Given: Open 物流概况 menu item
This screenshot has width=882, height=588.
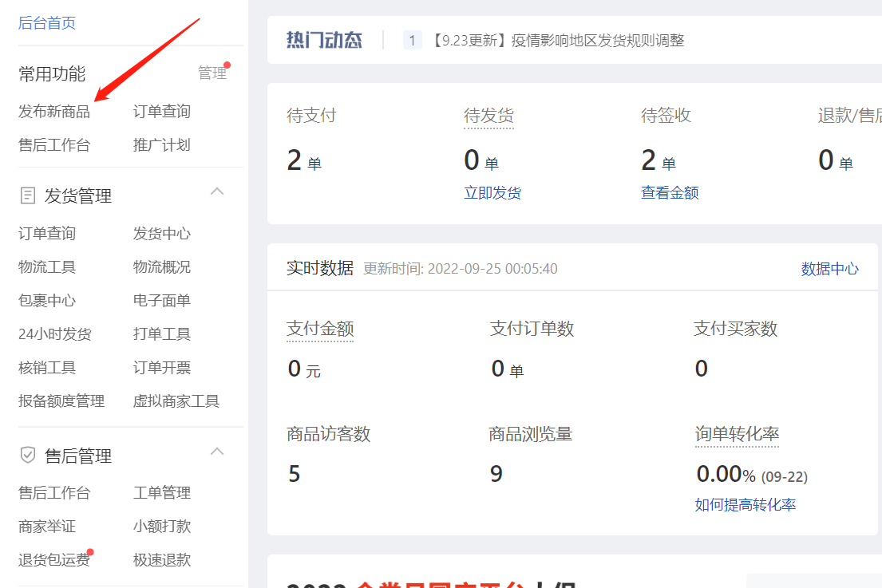Looking at the screenshot, I should click(162, 267).
